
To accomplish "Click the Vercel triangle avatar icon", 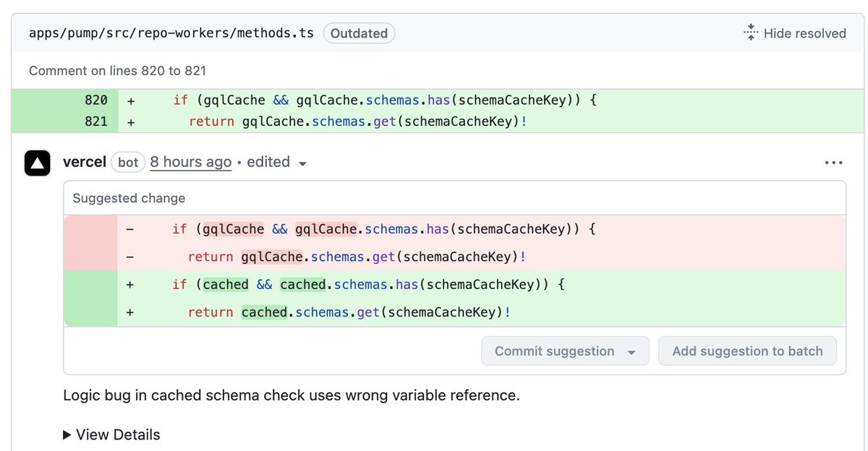I will coord(37,163).
